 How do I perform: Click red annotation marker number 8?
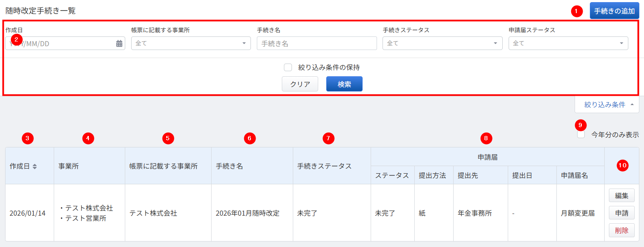tap(487, 138)
